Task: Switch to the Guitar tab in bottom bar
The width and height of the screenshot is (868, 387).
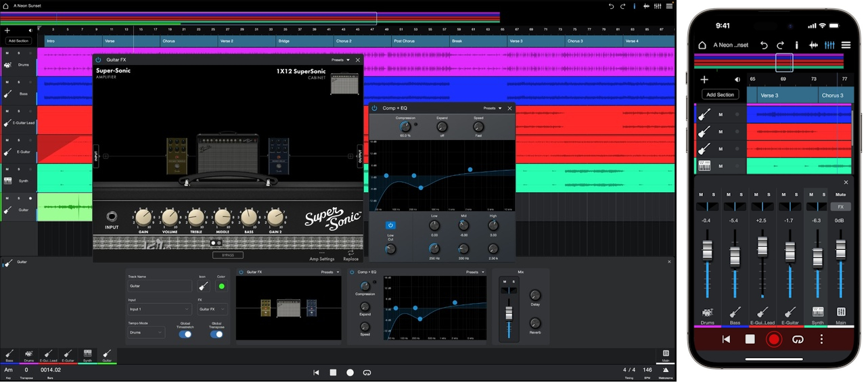Action: (107, 355)
